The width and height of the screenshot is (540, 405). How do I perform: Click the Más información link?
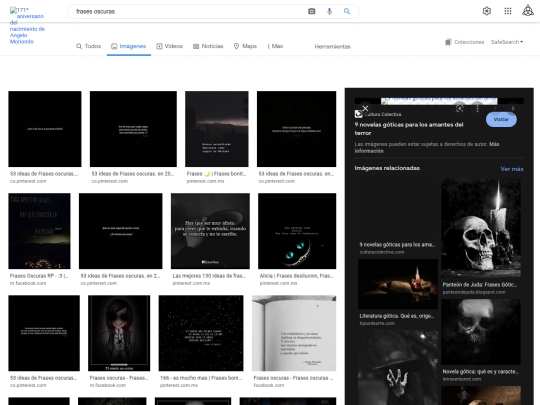click(x=427, y=147)
